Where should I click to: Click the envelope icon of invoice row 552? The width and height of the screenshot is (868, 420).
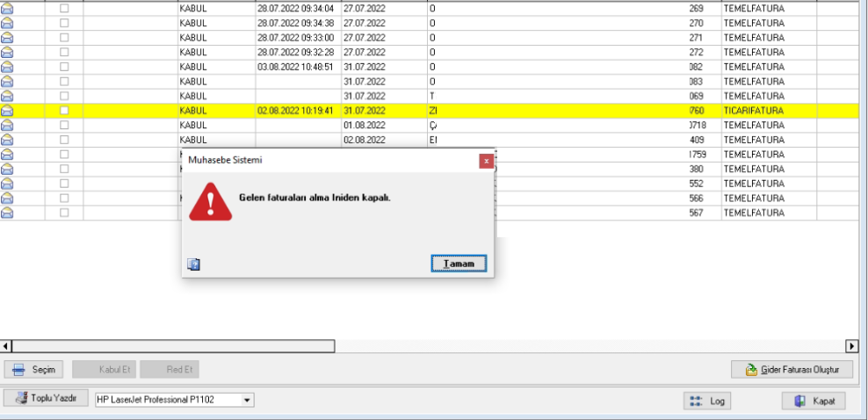[7, 184]
